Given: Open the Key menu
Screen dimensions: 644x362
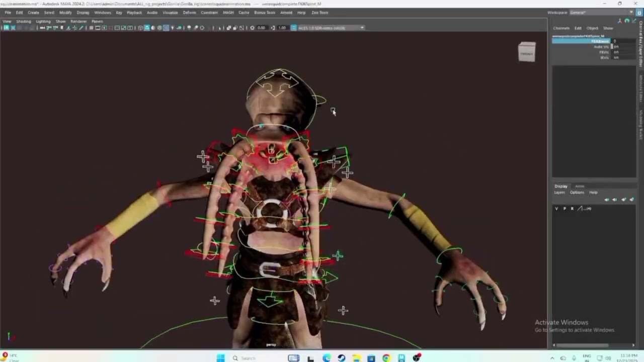Looking at the screenshot, I should pyautogui.click(x=119, y=13).
